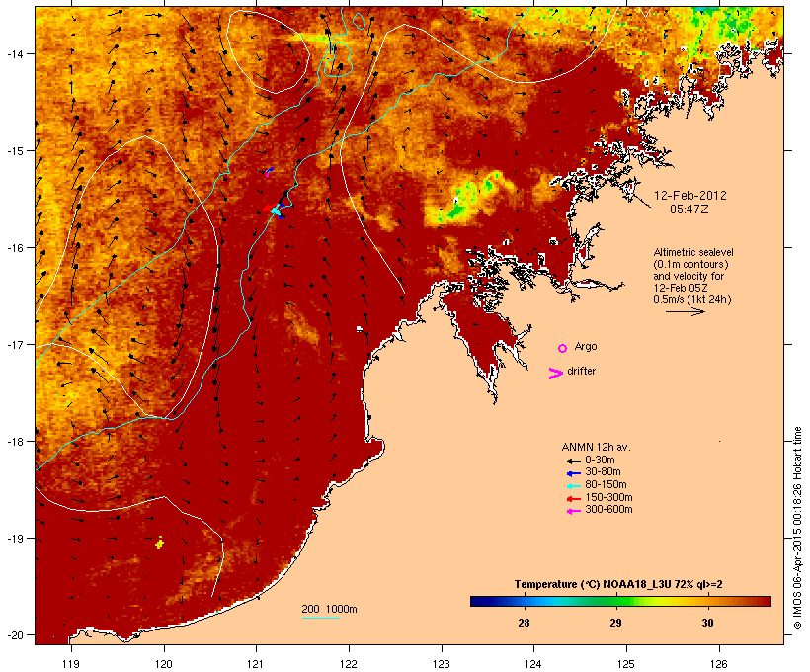Click the 200 1000m depth contour label
The width and height of the screenshot is (810, 672).
click(329, 609)
